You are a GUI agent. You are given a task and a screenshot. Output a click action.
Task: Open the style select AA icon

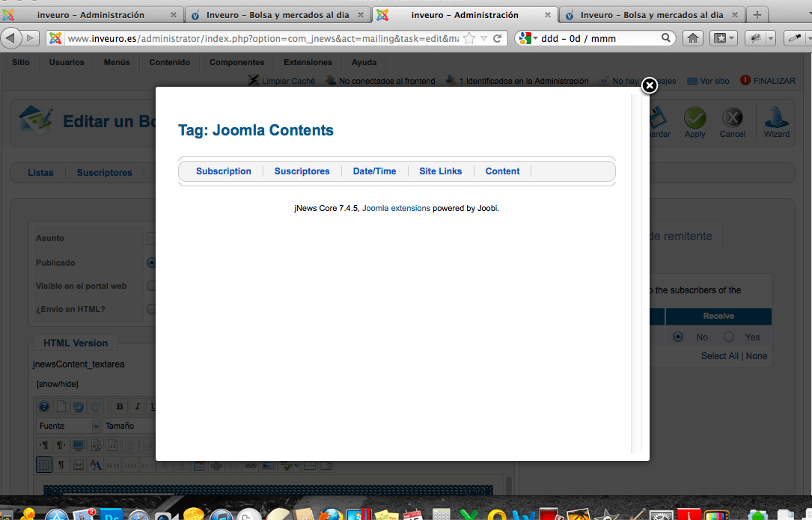pos(96,465)
